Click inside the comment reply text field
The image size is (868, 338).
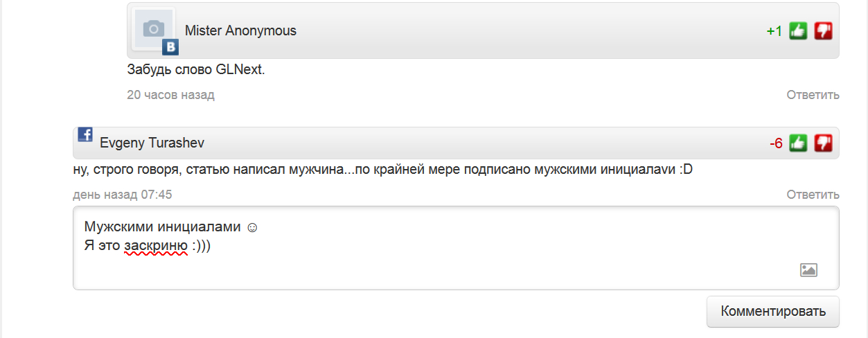coord(456,247)
